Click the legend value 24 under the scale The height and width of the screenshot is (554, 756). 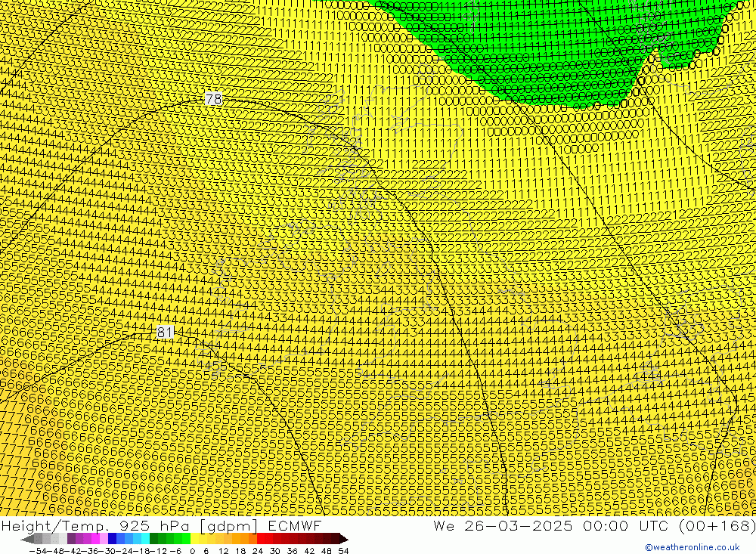258,551
